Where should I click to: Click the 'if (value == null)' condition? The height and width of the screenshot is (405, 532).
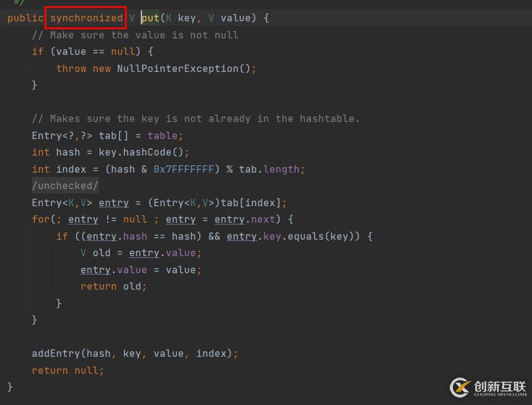click(86, 52)
